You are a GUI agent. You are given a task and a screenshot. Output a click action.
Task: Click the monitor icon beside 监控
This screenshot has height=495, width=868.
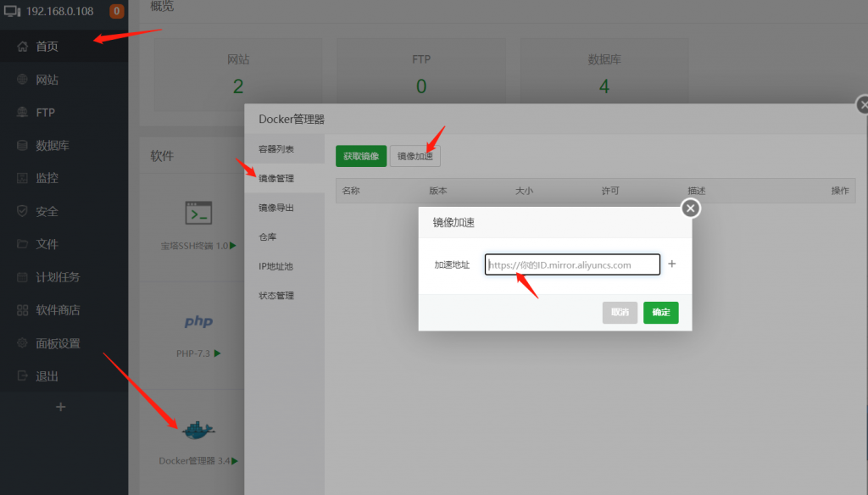click(x=22, y=178)
